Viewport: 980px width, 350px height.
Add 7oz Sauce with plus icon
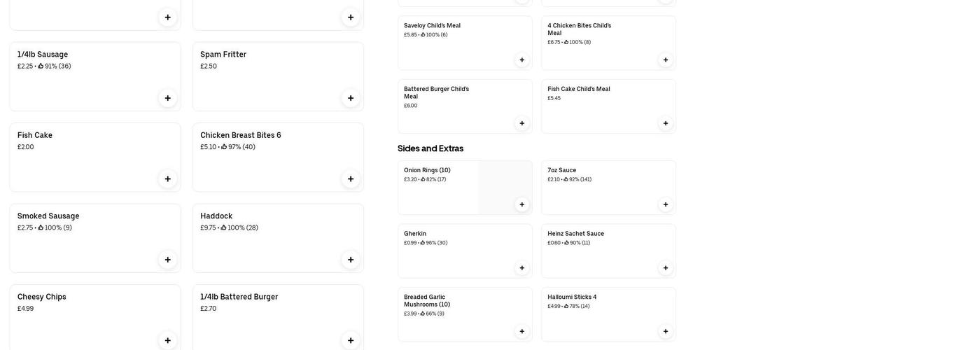(x=665, y=204)
